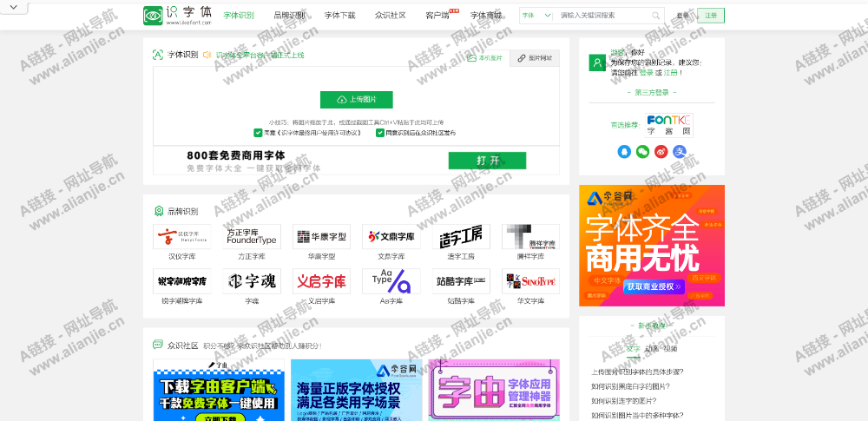Select the 动画 tutorial tab
The width and height of the screenshot is (868, 421).
tap(652, 349)
